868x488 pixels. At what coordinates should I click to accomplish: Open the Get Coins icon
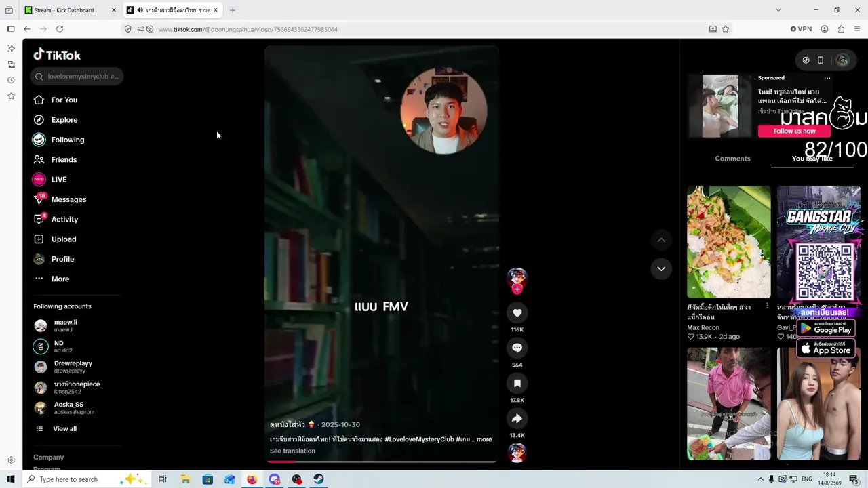[806, 60]
